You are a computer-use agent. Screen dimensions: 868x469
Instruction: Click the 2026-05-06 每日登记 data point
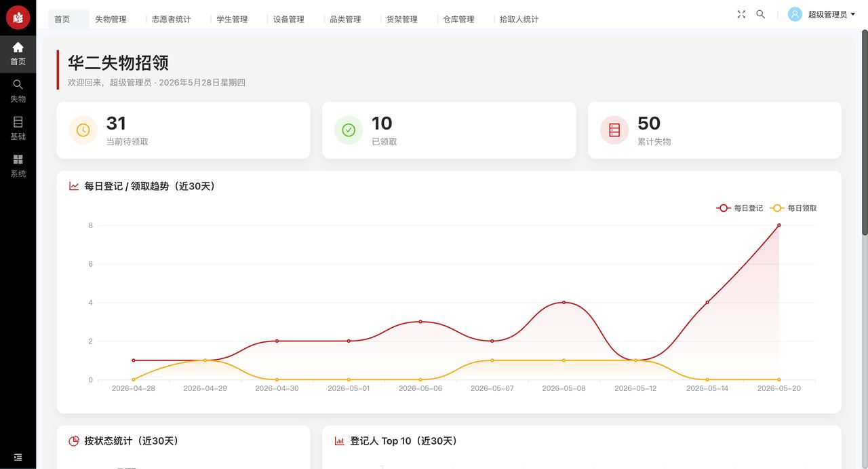420,322
